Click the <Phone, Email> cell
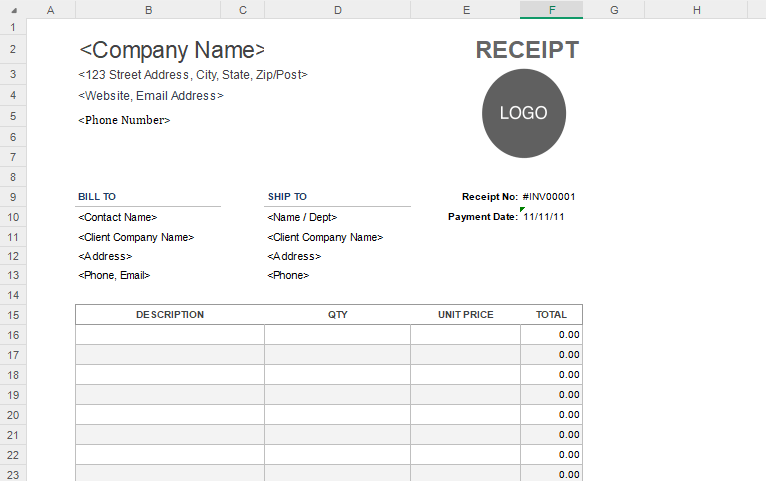Screen dimensions: 766x481 114,275
